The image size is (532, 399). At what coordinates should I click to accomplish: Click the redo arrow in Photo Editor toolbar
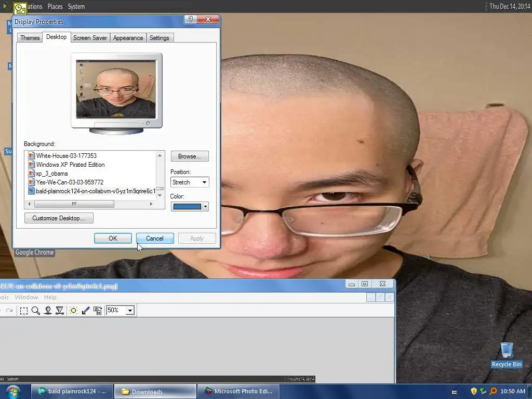[x=9, y=311]
